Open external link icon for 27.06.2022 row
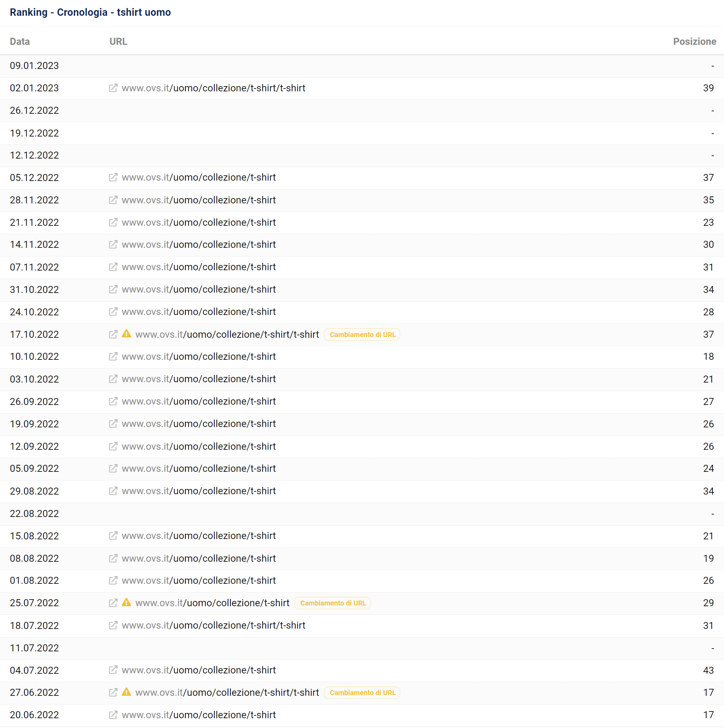The height and width of the screenshot is (728, 724). click(x=113, y=693)
